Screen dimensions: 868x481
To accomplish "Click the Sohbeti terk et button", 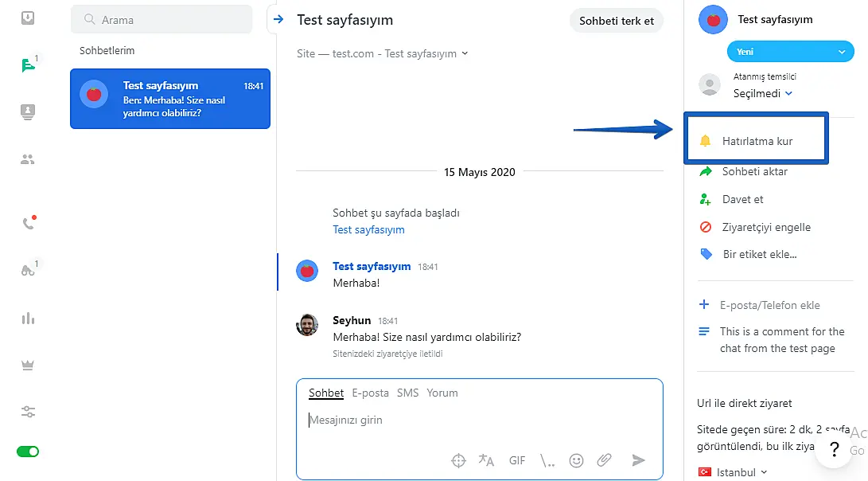I will click(616, 21).
